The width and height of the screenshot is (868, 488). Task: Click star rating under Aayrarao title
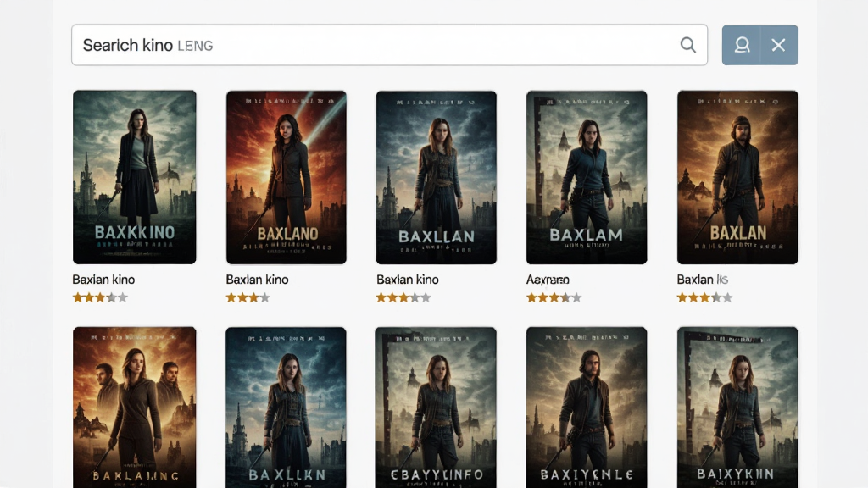point(554,297)
